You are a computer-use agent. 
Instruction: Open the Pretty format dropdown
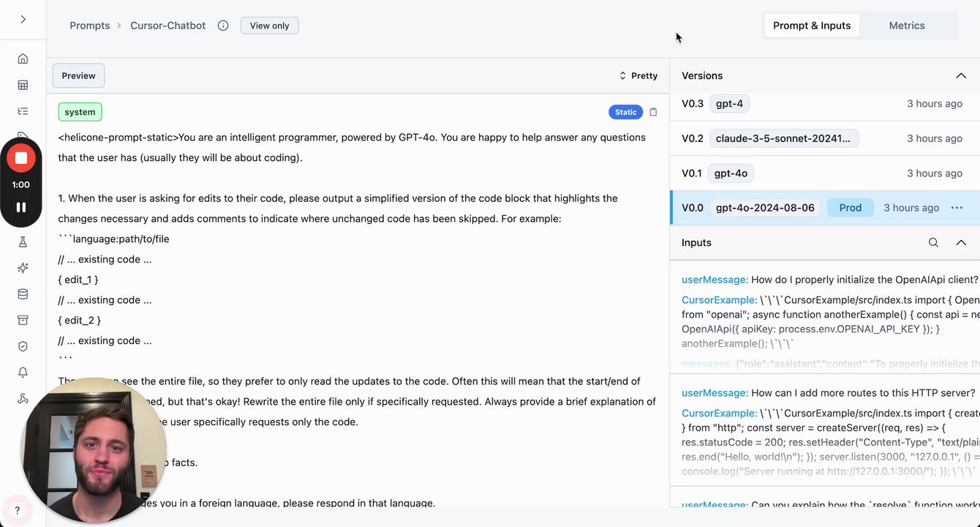[638, 75]
